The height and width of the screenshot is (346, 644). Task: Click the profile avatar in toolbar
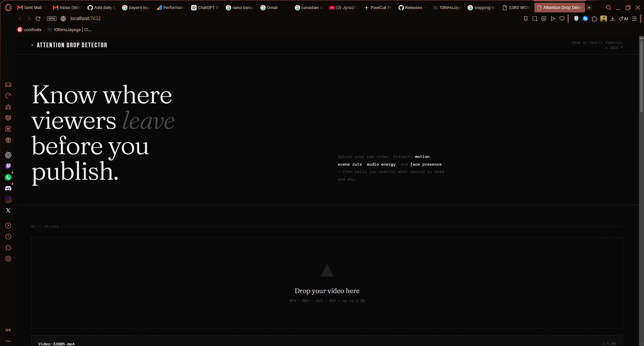[603, 19]
